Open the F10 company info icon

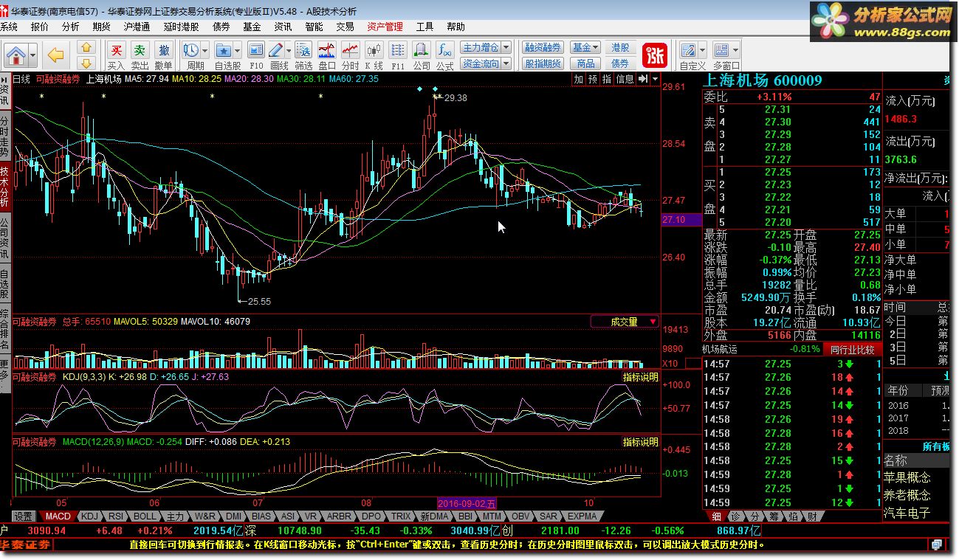point(256,50)
